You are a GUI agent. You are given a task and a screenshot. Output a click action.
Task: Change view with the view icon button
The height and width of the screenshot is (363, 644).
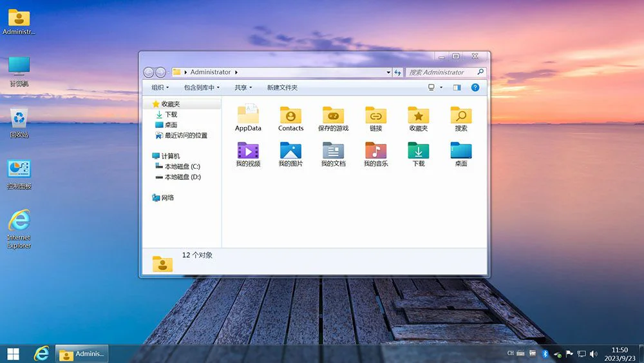(x=431, y=88)
